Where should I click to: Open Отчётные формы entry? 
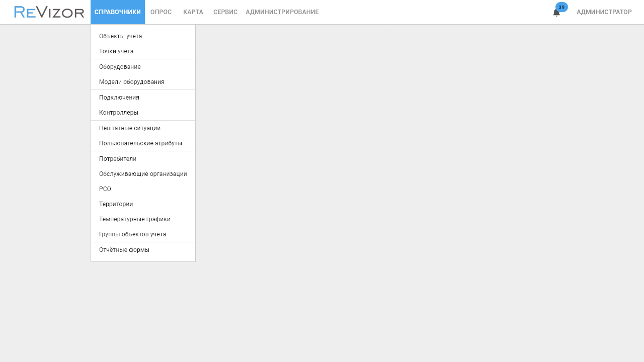pos(143,250)
